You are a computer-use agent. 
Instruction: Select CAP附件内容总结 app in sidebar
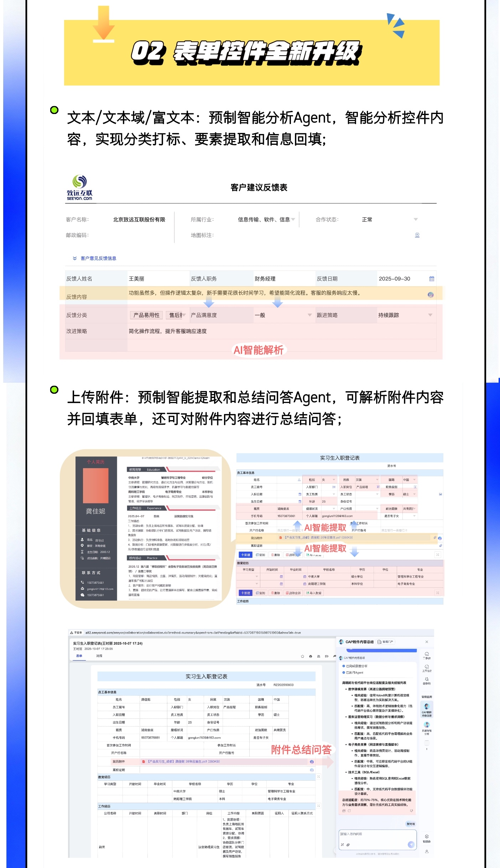427,710
